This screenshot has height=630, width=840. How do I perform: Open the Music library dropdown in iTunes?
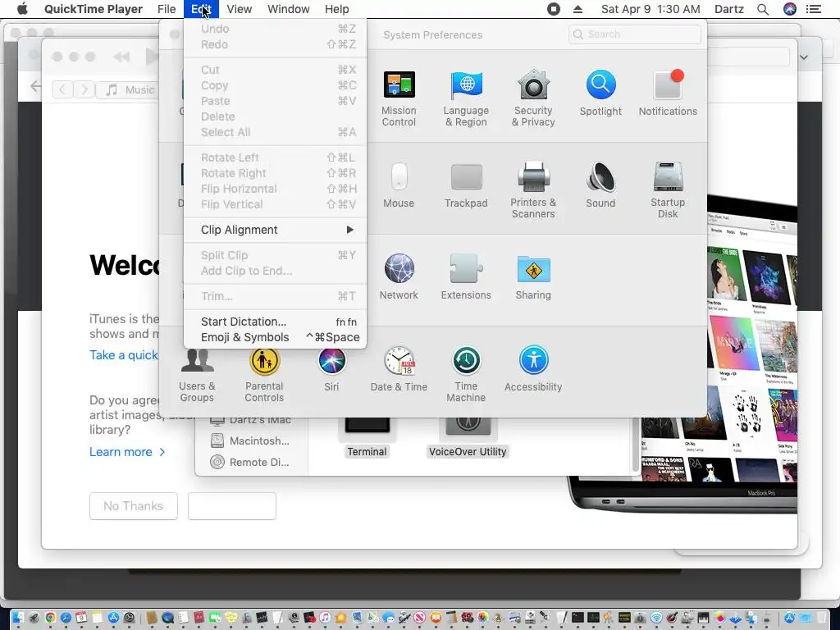[x=129, y=89]
